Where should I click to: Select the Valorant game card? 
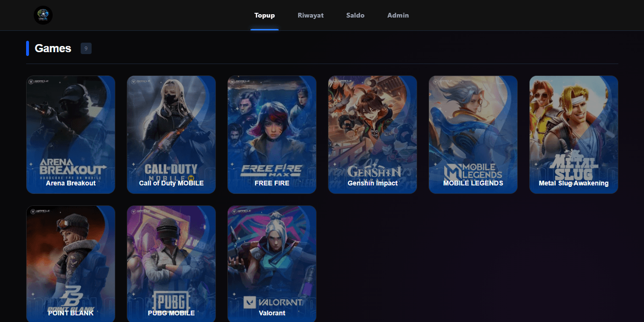(x=272, y=264)
